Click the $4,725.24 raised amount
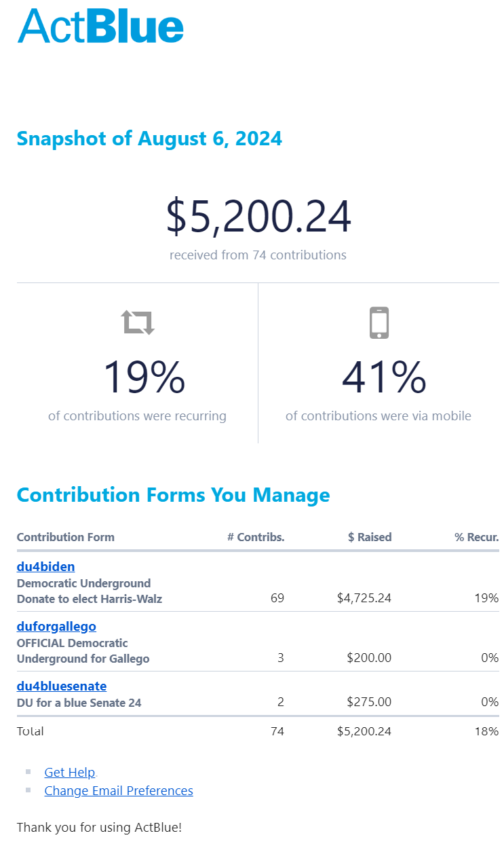The width and height of the screenshot is (504, 846). [x=364, y=598]
